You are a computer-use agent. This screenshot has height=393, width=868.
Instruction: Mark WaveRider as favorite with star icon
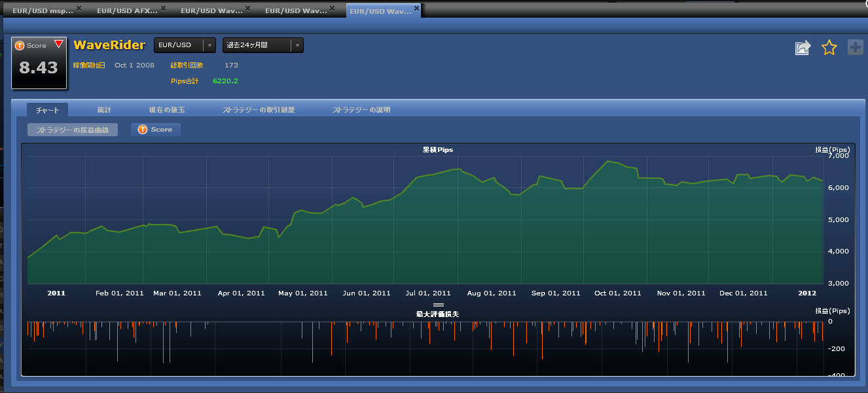pyautogui.click(x=829, y=47)
